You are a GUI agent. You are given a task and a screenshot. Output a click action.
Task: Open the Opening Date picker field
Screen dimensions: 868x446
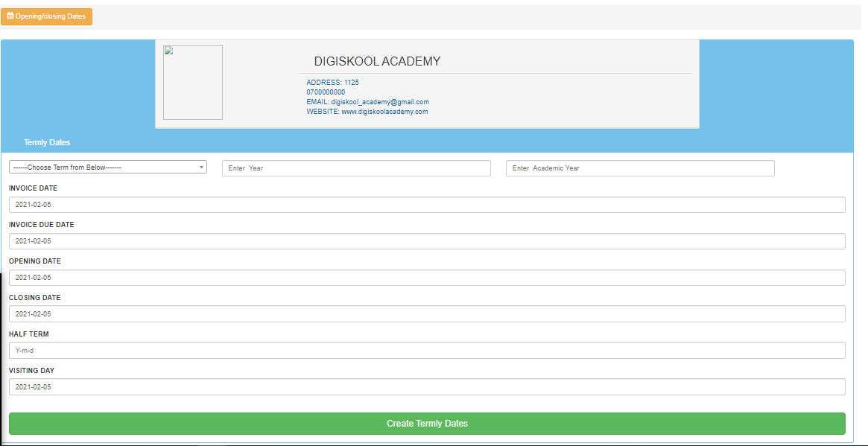pos(426,278)
